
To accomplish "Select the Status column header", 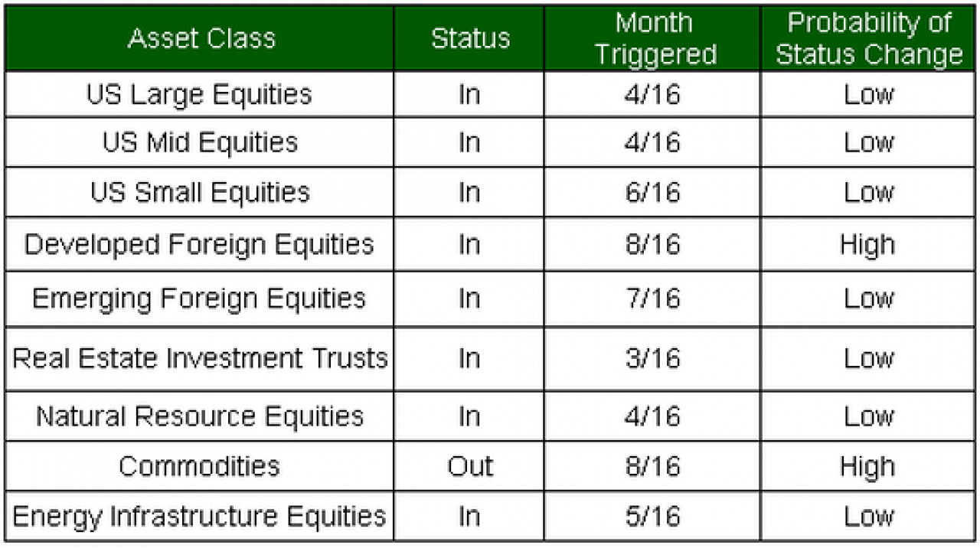I will [469, 39].
